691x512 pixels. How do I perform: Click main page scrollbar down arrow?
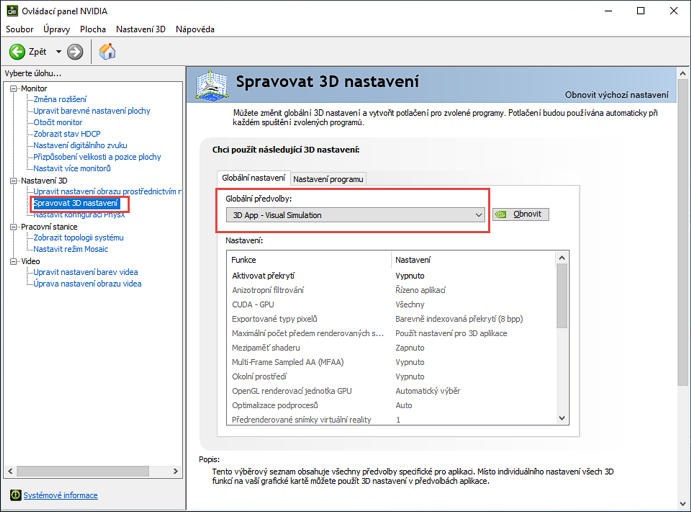[683, 504]
